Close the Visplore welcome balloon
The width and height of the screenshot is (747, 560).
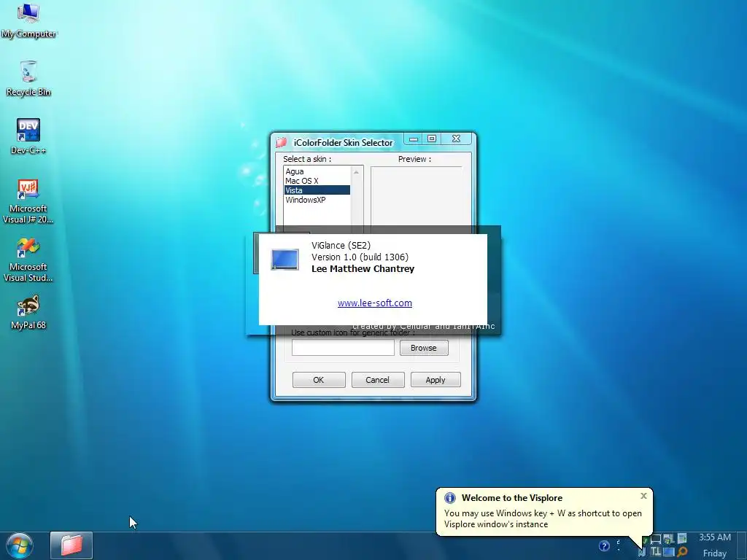(643, 496)
